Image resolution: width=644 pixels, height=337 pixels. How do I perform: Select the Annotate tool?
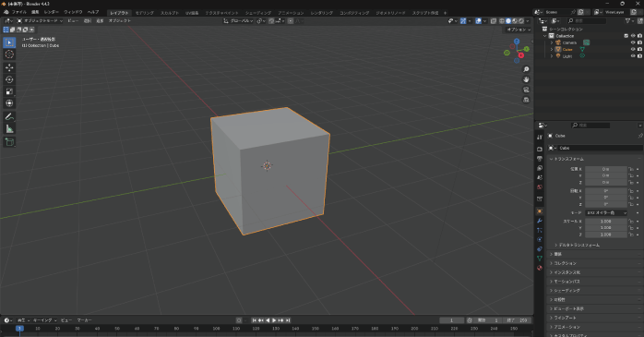tap(9, 116)
